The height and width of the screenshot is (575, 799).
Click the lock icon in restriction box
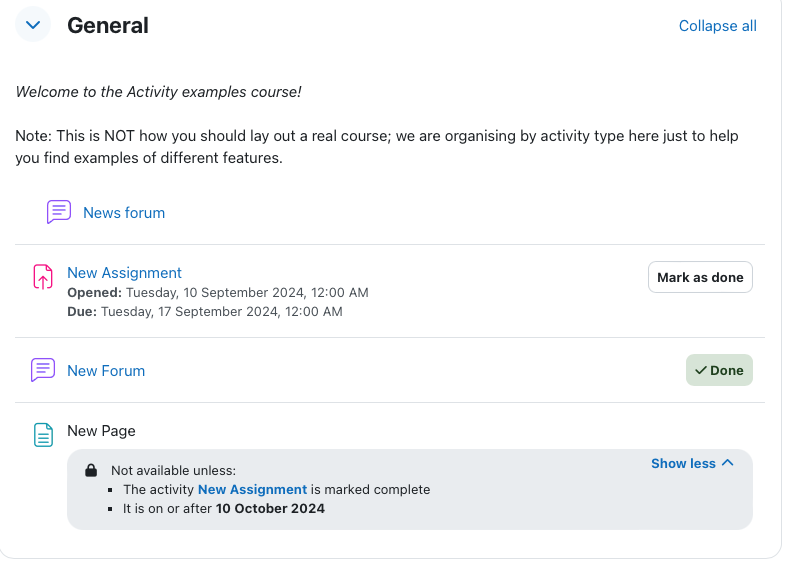coord(91,470)
